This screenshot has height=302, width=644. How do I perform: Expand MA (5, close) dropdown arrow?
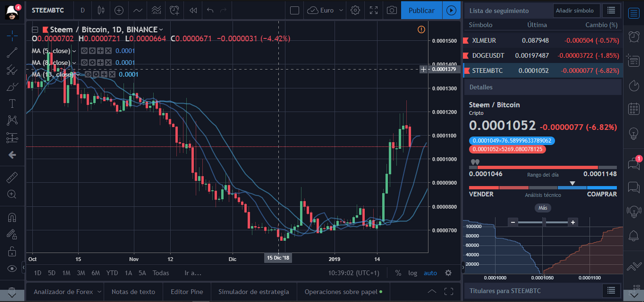point(74,51)
